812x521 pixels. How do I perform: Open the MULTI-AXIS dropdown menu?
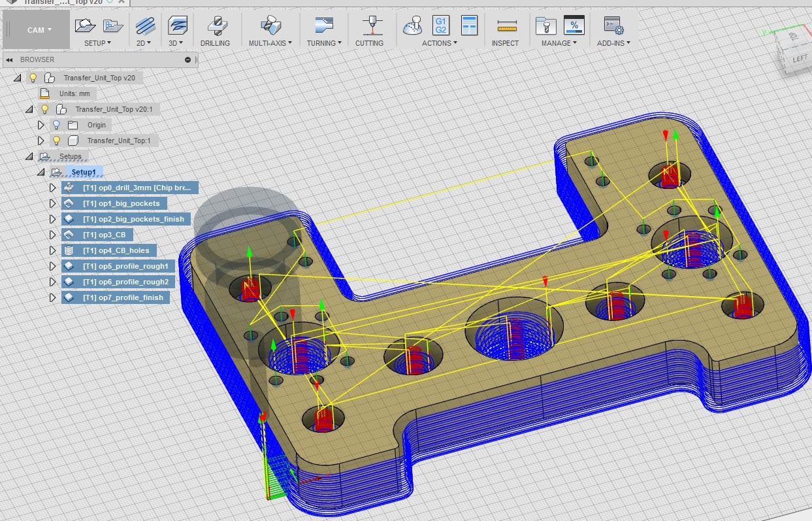point(271,43)
